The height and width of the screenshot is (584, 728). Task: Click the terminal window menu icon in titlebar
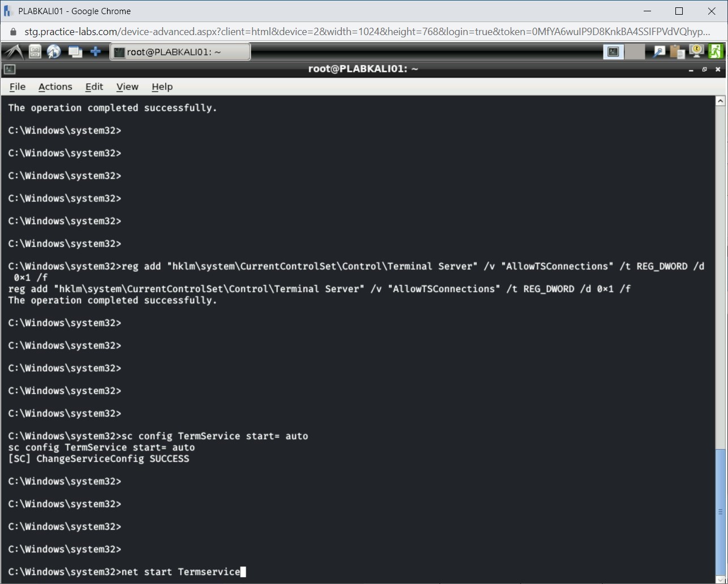tap(9, 69)
